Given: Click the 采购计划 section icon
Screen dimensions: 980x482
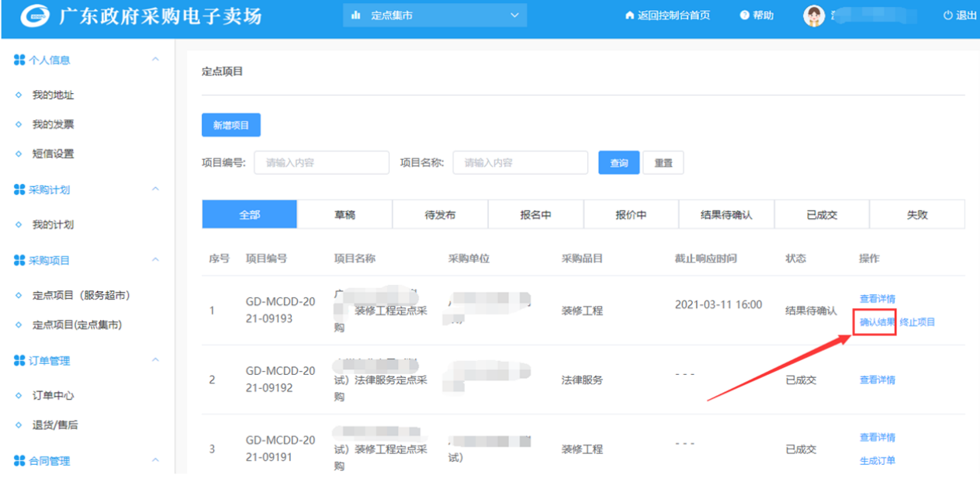Looking at the screenshot, I should pos(19,190).
